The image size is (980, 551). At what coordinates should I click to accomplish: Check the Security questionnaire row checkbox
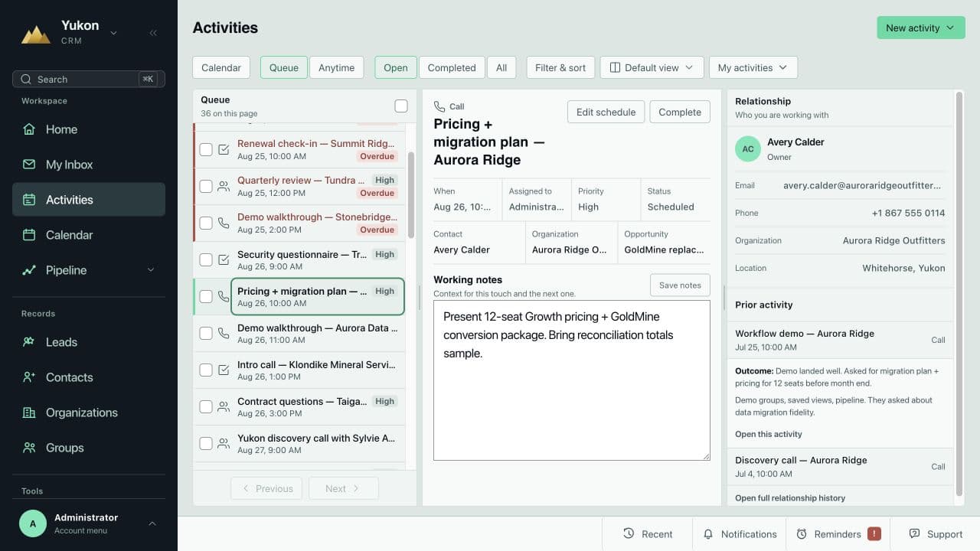click(206, 260)
